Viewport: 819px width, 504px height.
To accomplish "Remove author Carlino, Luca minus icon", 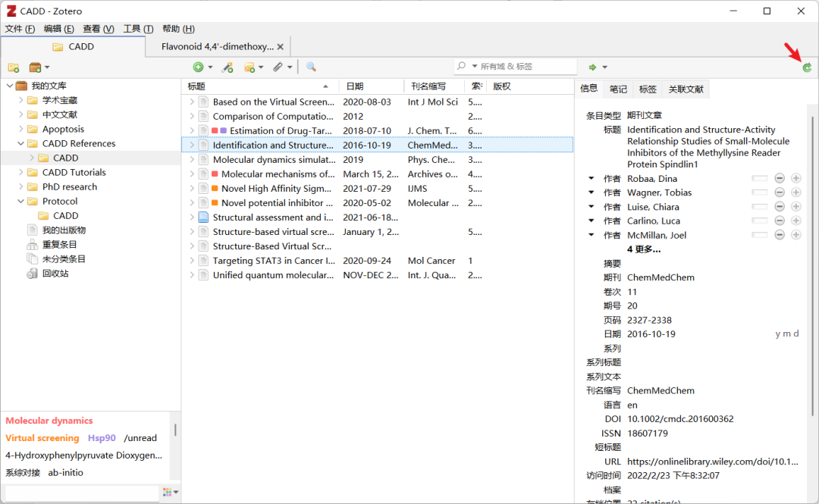I will 780,221.
